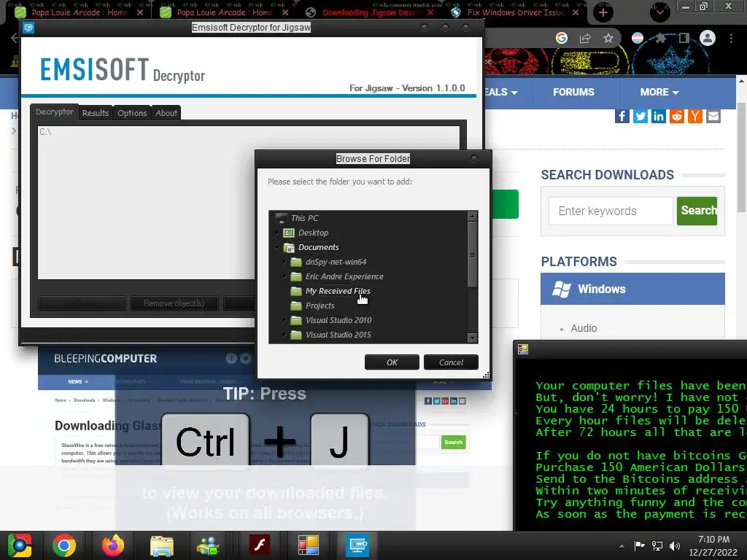Click the Enter keywords search field

611,211
